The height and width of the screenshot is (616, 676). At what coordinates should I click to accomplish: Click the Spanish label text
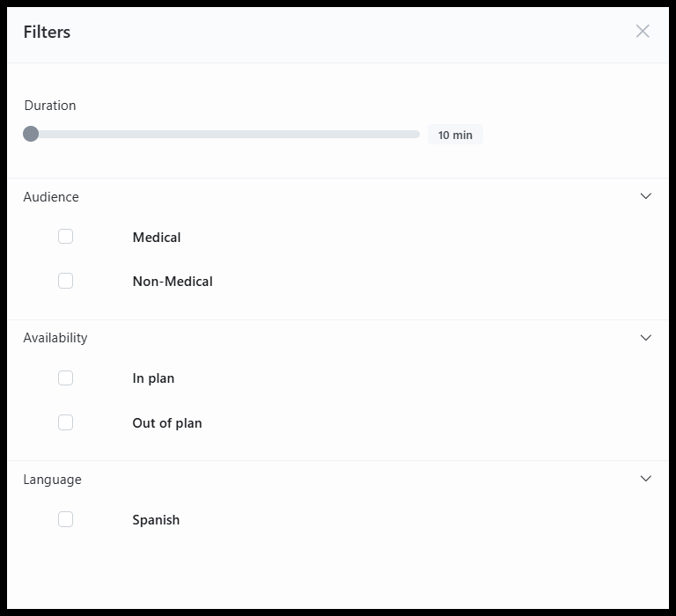click(x=156, y=520)
